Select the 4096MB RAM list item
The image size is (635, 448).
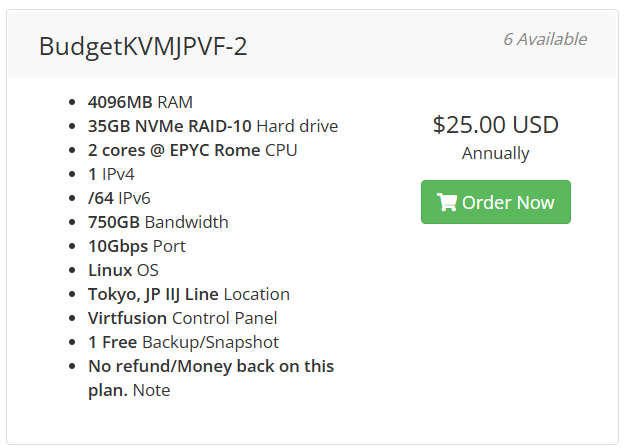(140, 102)
